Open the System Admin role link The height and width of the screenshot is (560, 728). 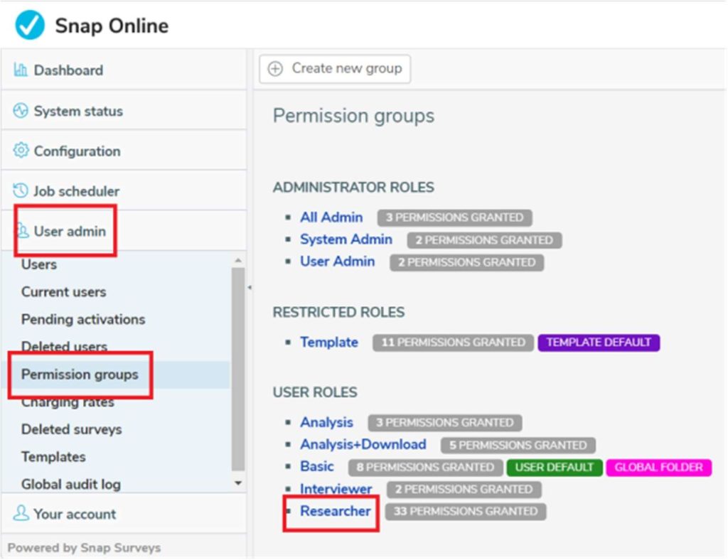coord(346,239)
